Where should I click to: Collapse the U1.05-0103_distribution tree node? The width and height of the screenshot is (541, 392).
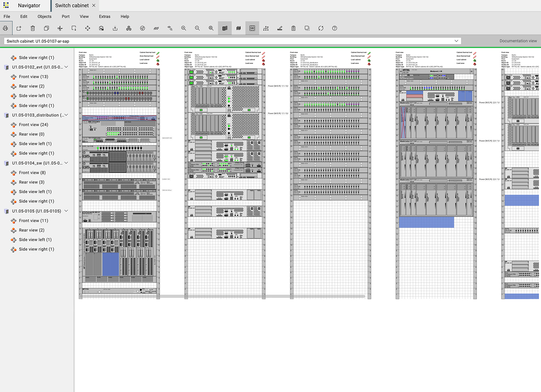pyautogui.click(x=66, y=115)
